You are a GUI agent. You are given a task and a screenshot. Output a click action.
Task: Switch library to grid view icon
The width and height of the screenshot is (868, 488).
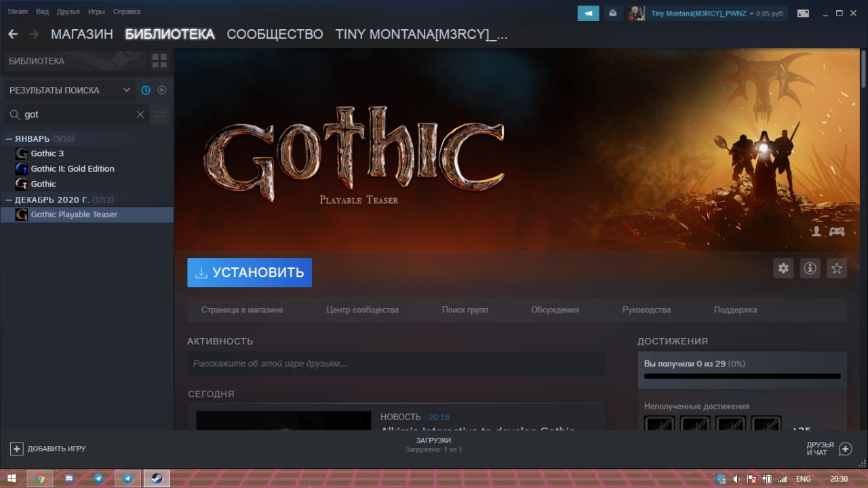click(x=159, y=61)
